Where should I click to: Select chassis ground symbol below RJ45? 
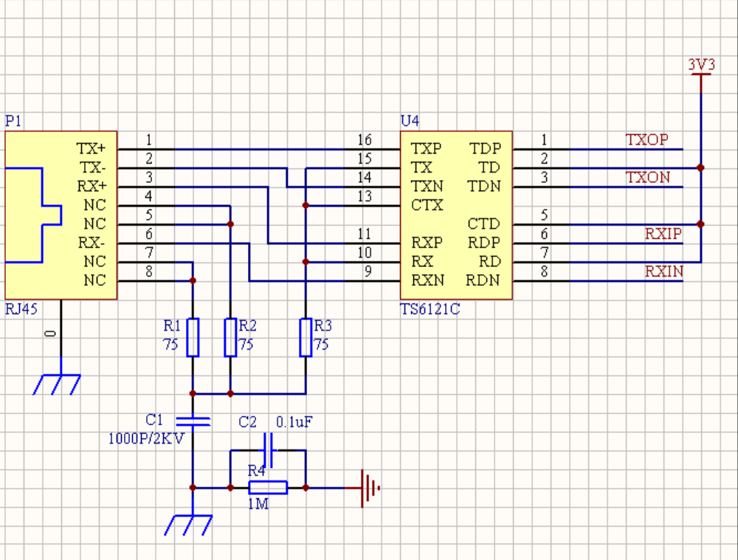tap(57, 384)
